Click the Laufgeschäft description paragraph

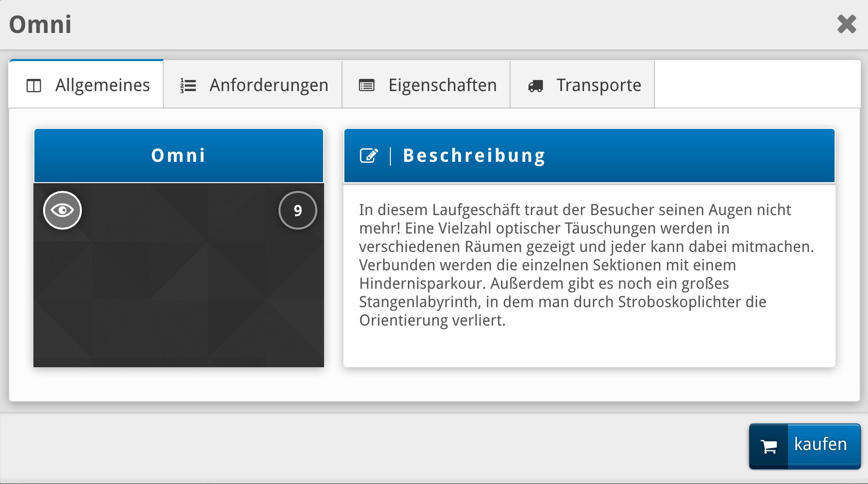click(x=586, y=265)
